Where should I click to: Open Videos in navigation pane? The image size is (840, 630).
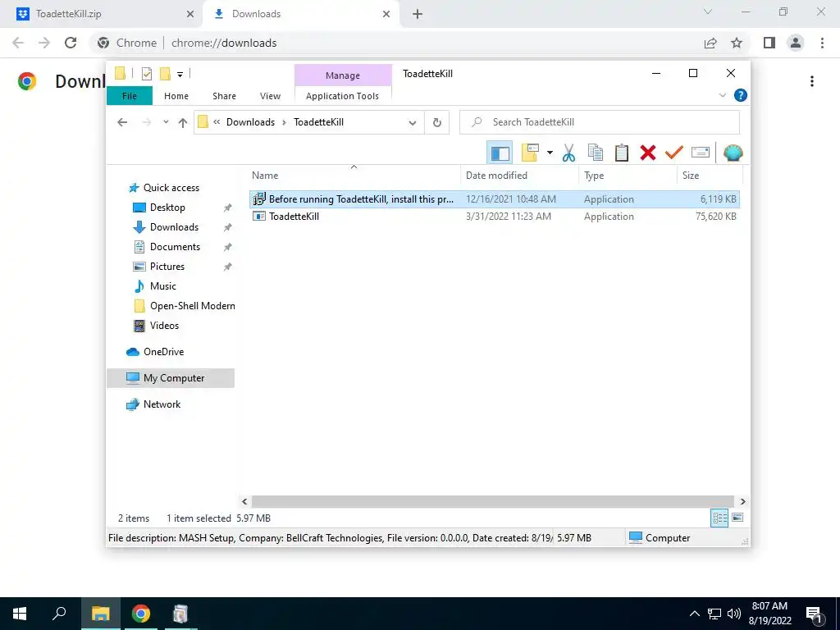pos(155,326)
